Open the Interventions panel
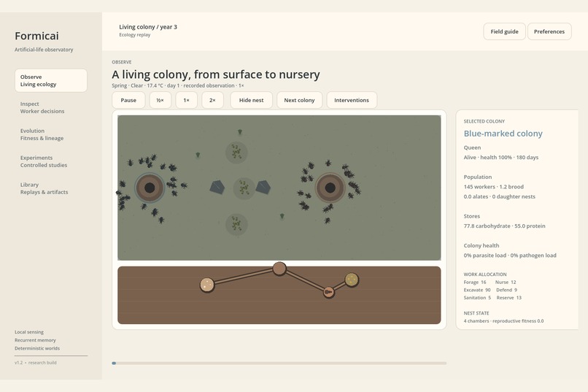 point(352,100)
